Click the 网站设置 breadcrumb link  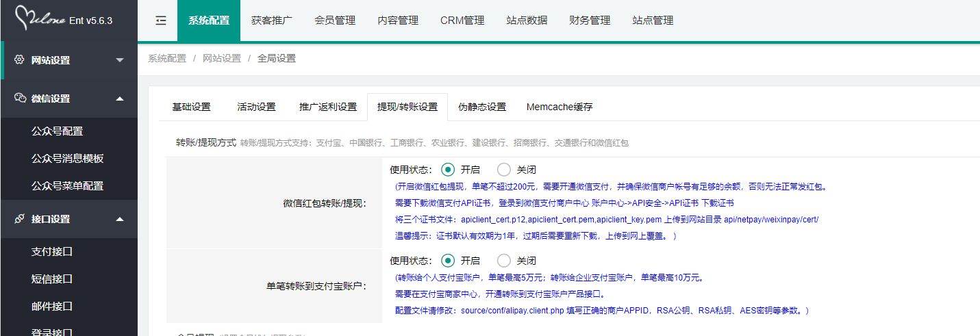click(x=222, y=59)
